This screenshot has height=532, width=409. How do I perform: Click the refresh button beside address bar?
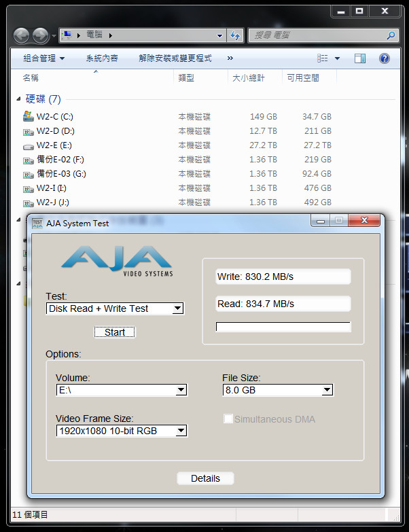[235, 35]
